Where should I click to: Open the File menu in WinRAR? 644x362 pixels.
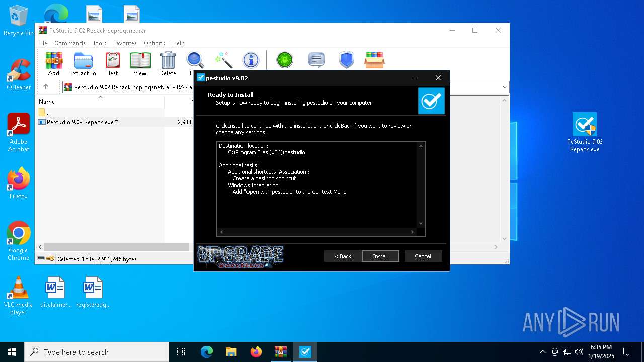pyautogui.click(x=43, y=43)
